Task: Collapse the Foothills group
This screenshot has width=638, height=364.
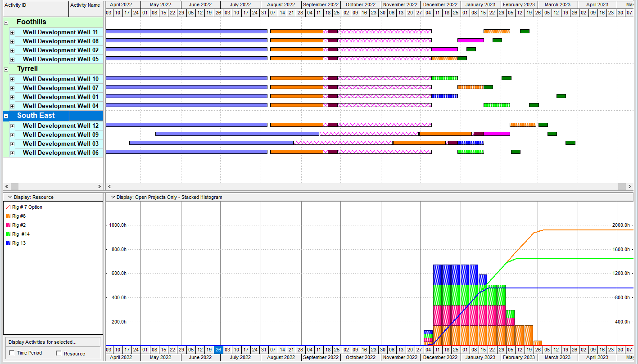Action: [x=6, y=22]
